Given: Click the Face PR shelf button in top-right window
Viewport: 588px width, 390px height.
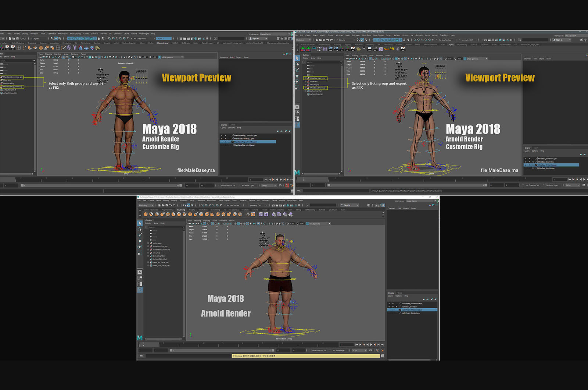Looking at the screenshot, I should click(388, 49).
